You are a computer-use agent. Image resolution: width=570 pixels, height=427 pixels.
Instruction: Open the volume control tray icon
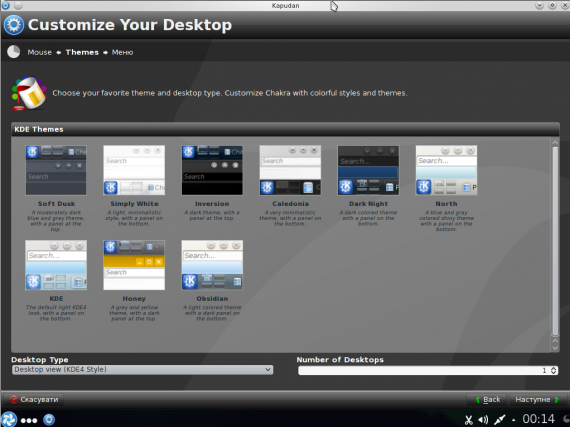tap(483, 420)
